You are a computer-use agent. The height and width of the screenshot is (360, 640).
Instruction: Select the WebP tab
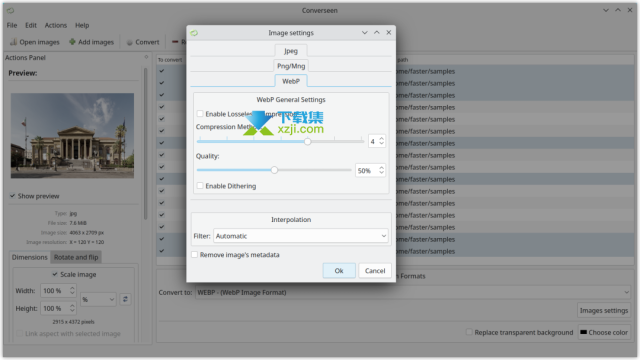(x=291, y=81)
